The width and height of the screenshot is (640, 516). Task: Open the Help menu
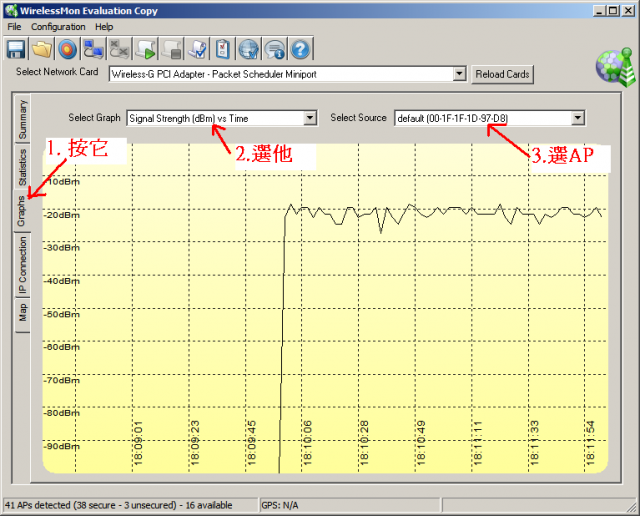click(104, 27)
